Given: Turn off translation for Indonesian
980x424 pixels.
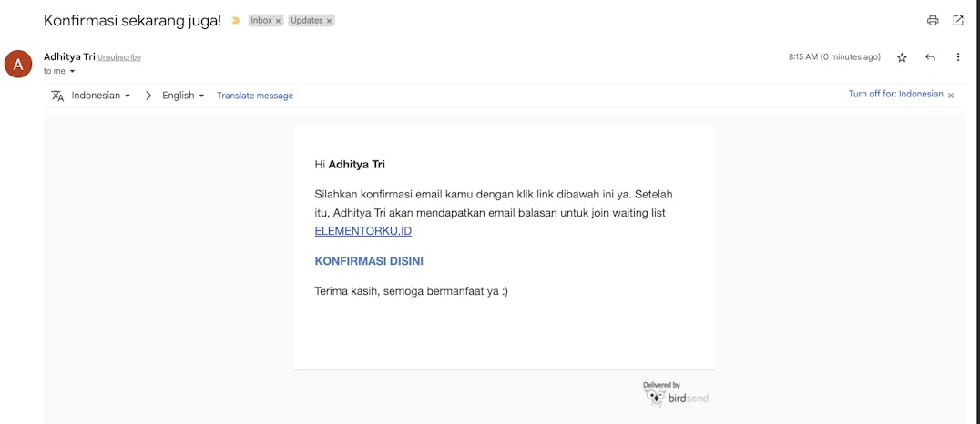Looking at the screenshot, I should point(895,95).
